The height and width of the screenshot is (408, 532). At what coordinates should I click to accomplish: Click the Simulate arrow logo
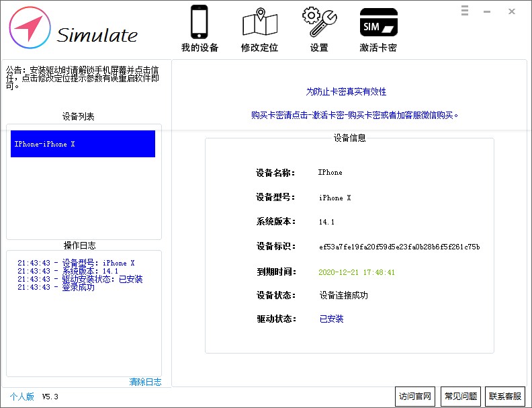[x=30, y=28]
